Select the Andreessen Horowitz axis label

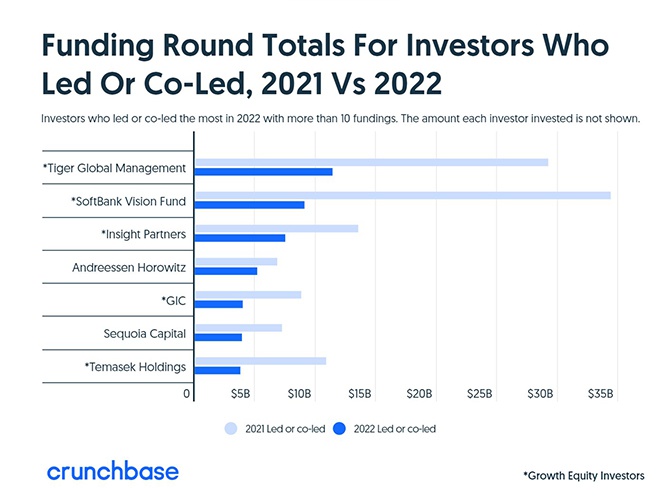(x=129, y=267)
